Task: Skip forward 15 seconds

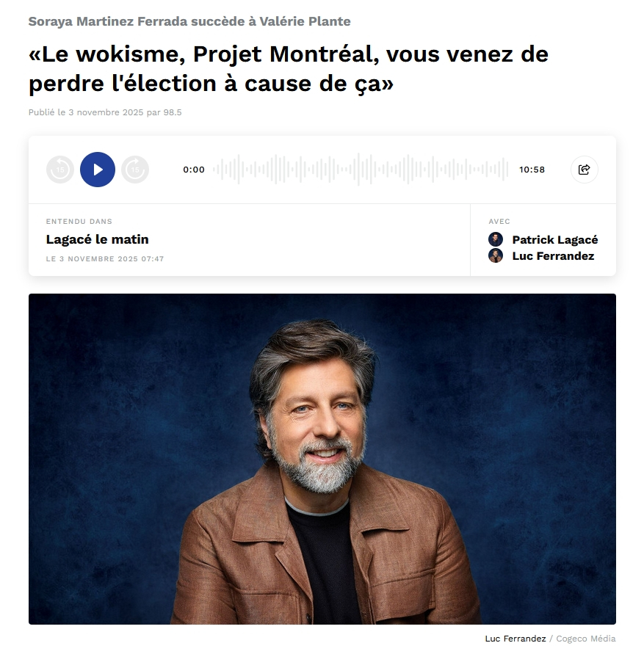Action: coord(135,170)
